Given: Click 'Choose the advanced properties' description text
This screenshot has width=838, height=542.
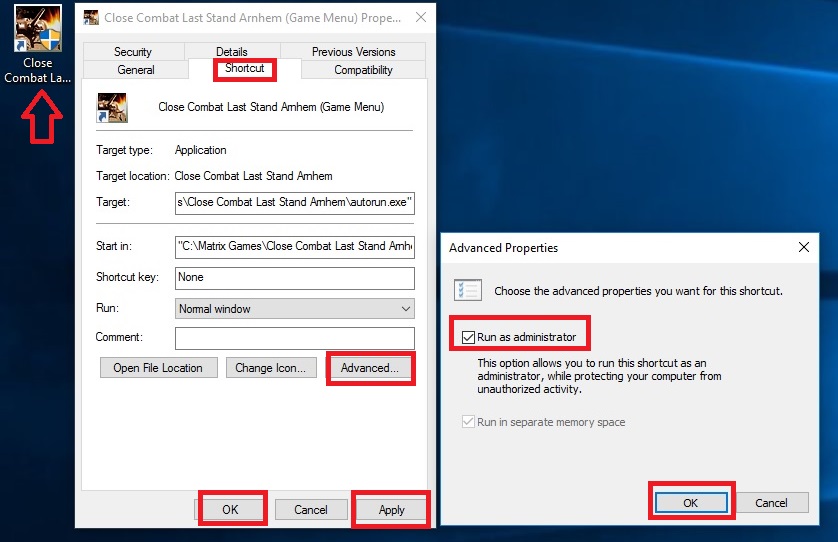Looking at the screenshot, I should pyautogui.click(x=638, y=291).
